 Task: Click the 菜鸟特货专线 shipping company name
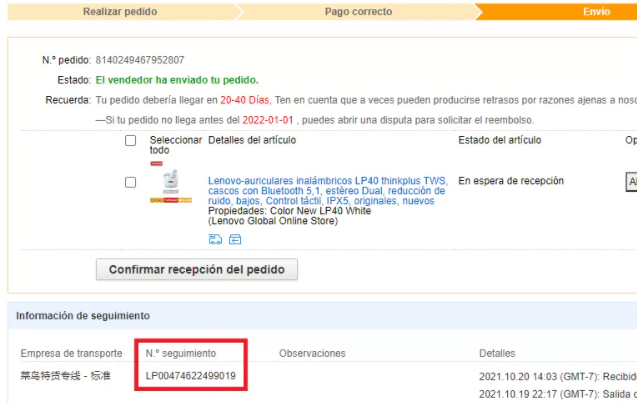click(66, 376)
